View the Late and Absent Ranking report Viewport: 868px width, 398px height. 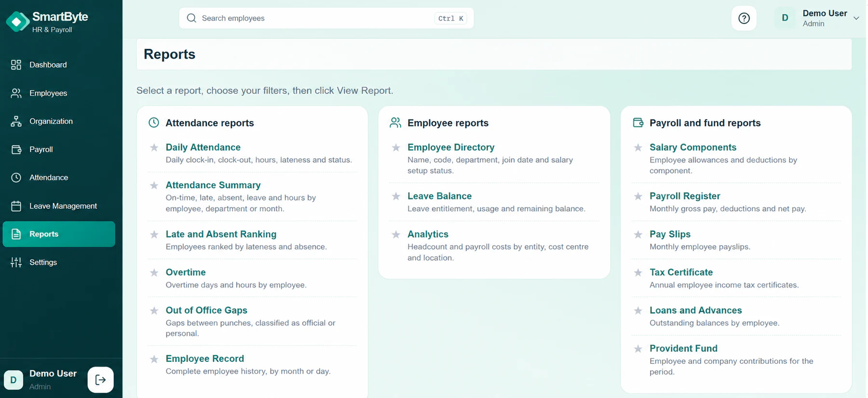click(x=221, y=234)
